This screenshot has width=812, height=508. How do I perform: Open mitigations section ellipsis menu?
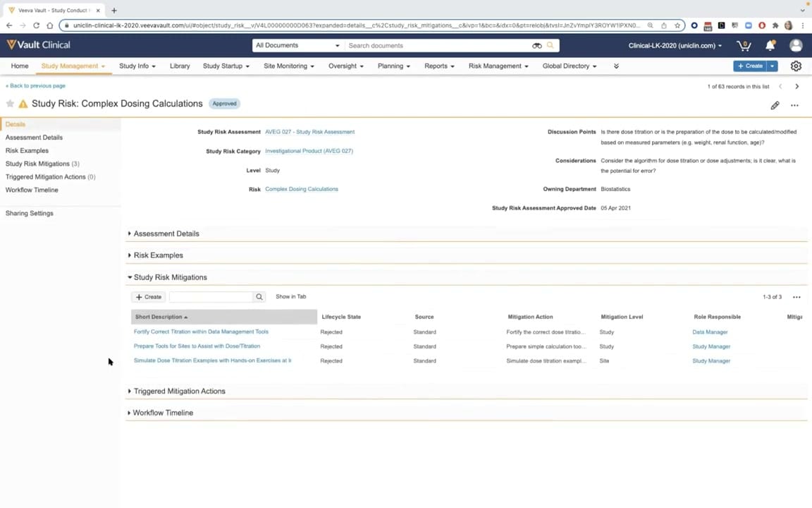796,297
